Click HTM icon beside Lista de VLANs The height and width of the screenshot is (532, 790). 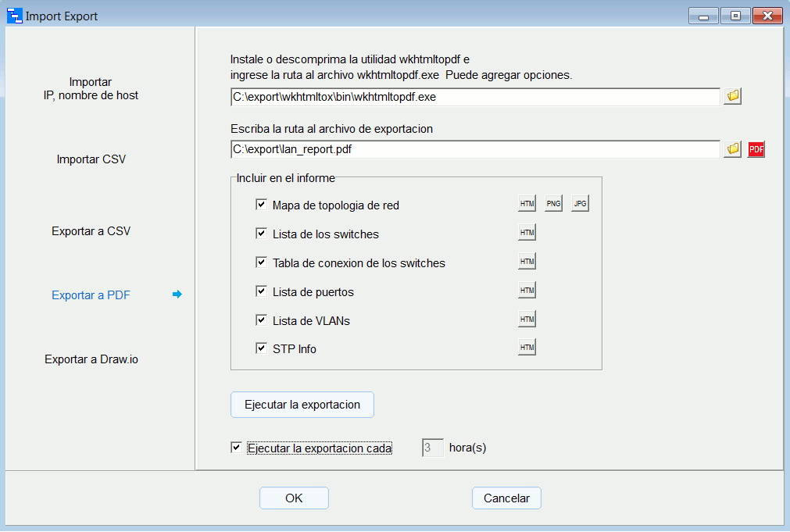point(527,320)
